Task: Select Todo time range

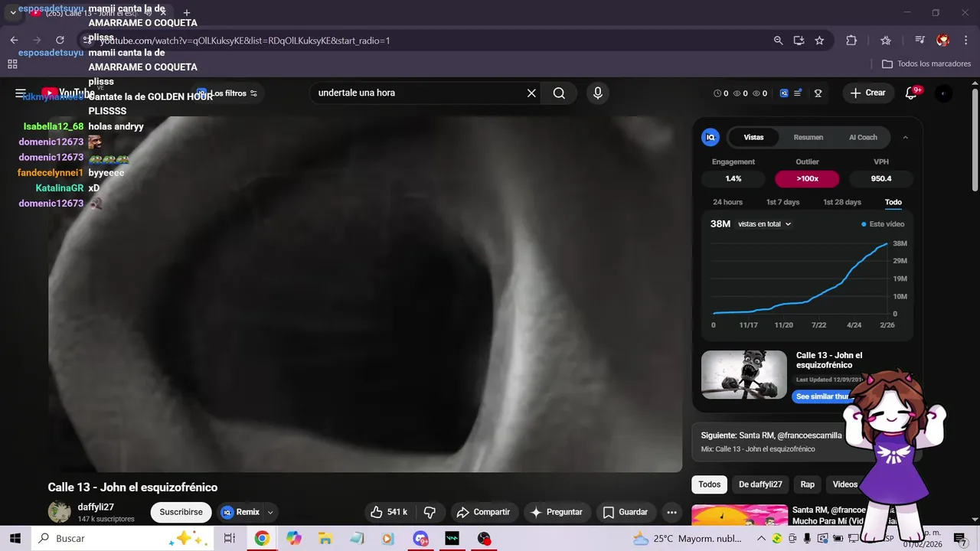Action: 893,202
